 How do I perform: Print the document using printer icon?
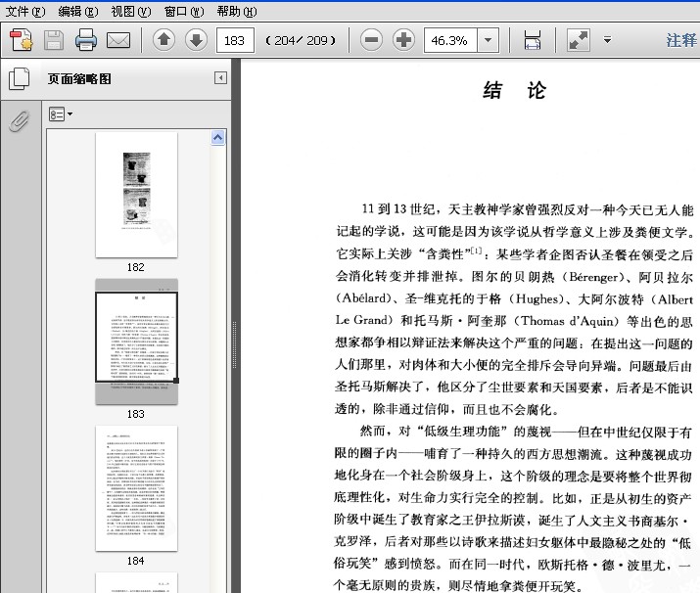click(86, 40)
